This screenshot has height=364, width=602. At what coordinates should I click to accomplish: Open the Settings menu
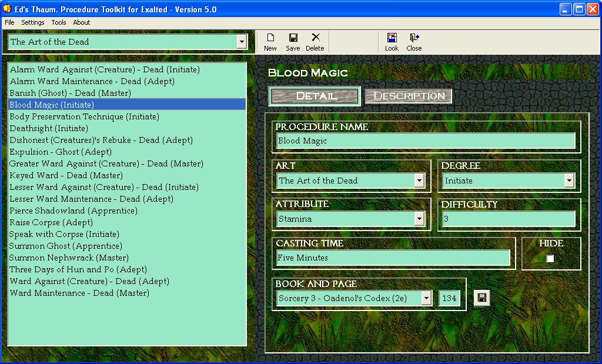[33, 22]
